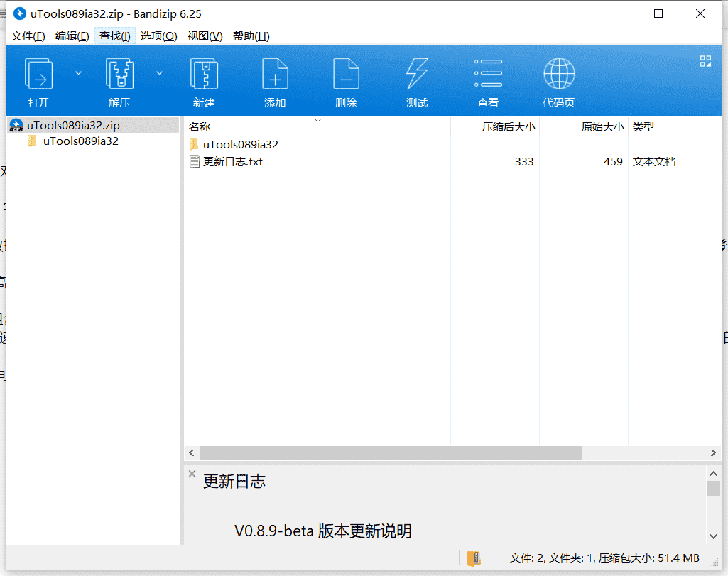The width and height of the screenshot is (728, 576).
Task: Select uTools089ia32 folder in file list
Action: pos(241,144)
